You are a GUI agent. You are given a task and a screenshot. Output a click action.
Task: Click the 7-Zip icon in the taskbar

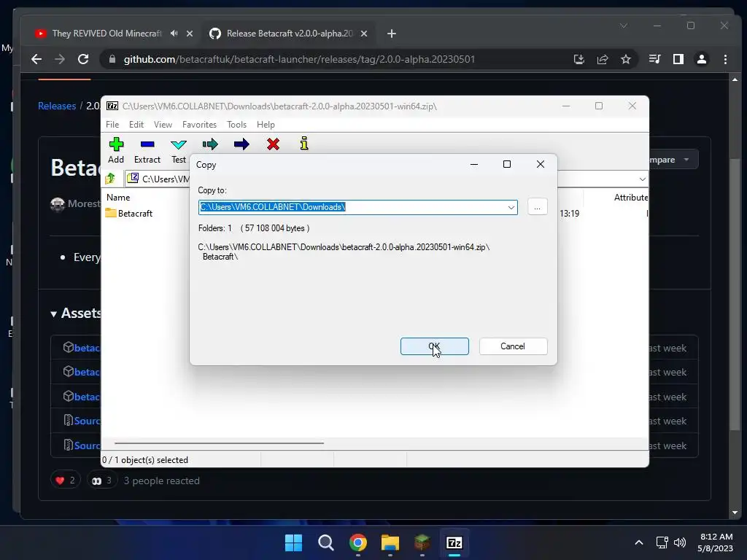click(x=454, y=542)
